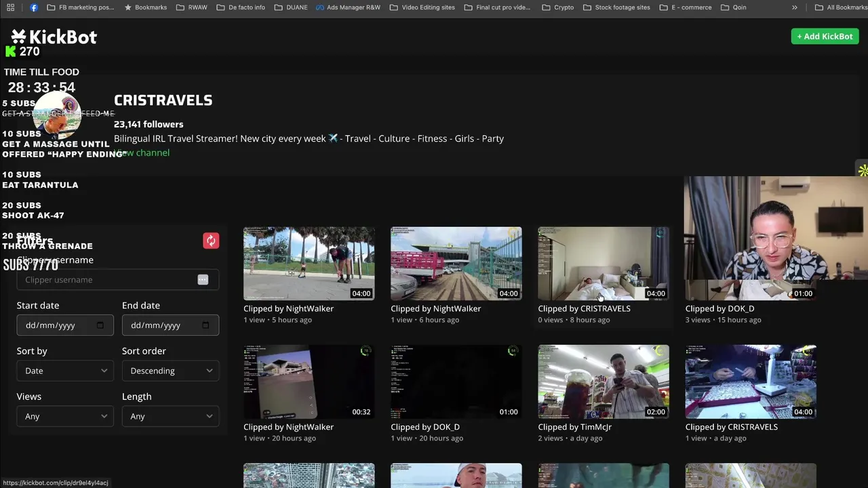Open the Crypto bookmark folder
Screen dimensions: 868x488
(558, 7)
